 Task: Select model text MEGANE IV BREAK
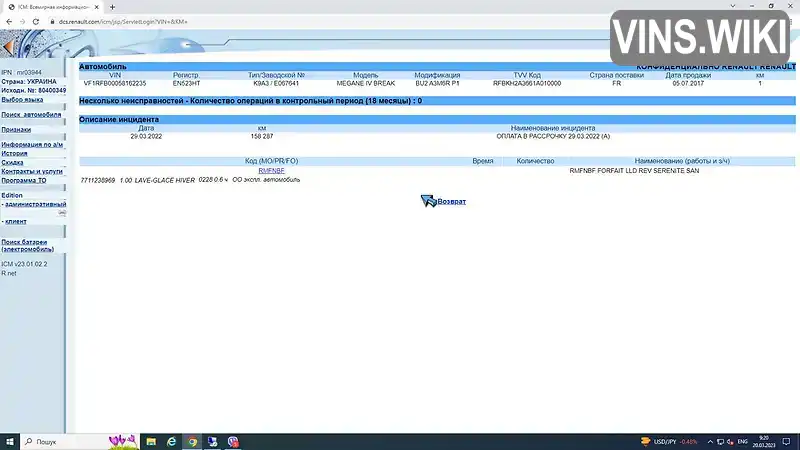click(x=365, y=83)
